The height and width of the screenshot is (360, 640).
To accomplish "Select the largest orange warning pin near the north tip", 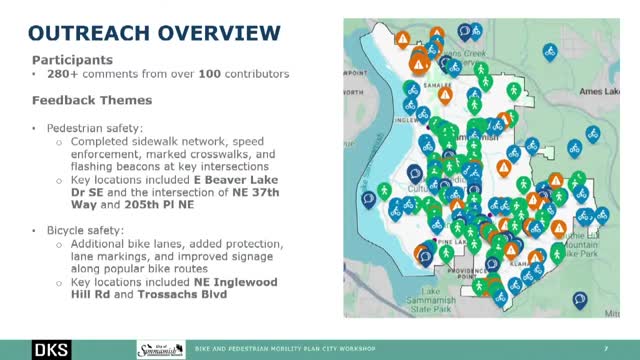I will (x=419, y=64).
